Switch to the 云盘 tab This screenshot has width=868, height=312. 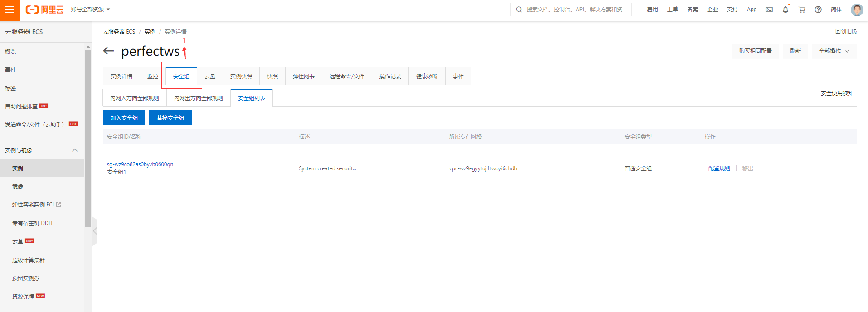210,77
